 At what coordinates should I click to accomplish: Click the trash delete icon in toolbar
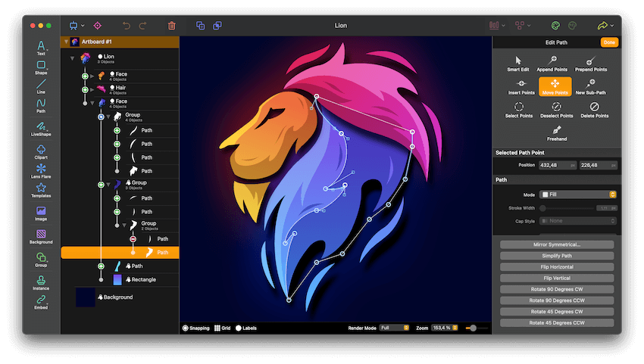click(172, 26)
